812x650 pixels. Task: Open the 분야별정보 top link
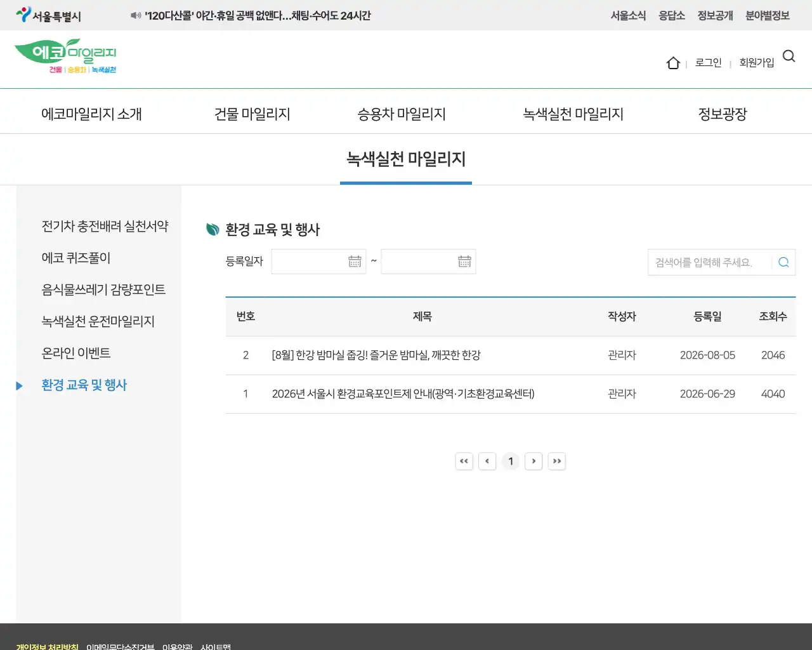point(768,16)
